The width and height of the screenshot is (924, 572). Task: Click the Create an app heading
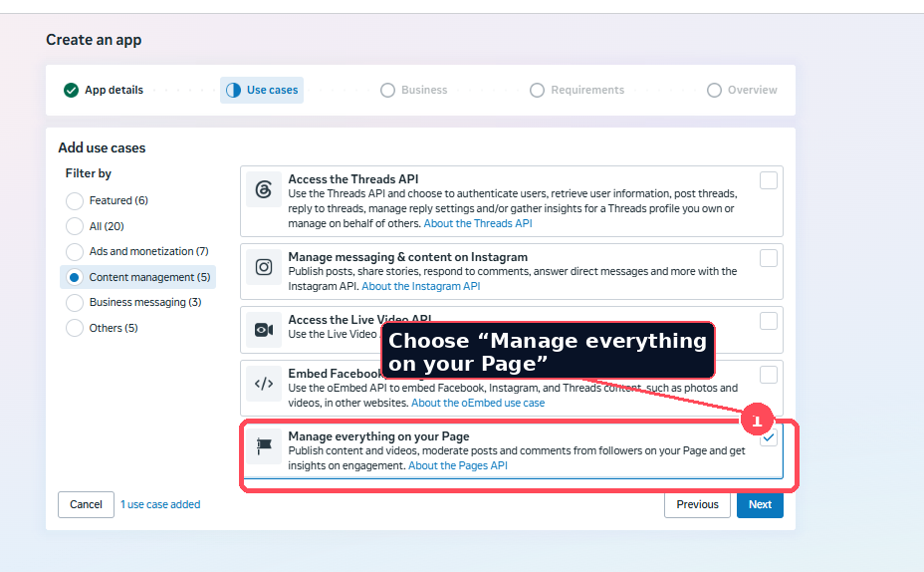[x=94, y=40]
